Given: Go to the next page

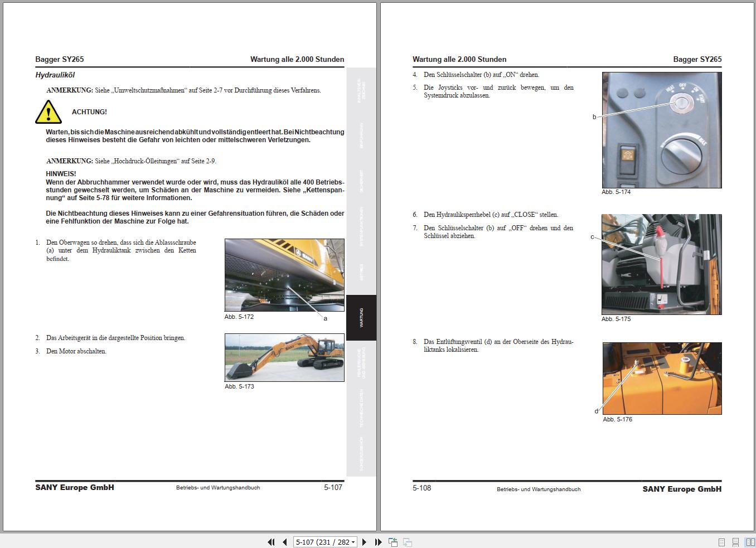Looking at the screenshot, I should tap(364, 542).
